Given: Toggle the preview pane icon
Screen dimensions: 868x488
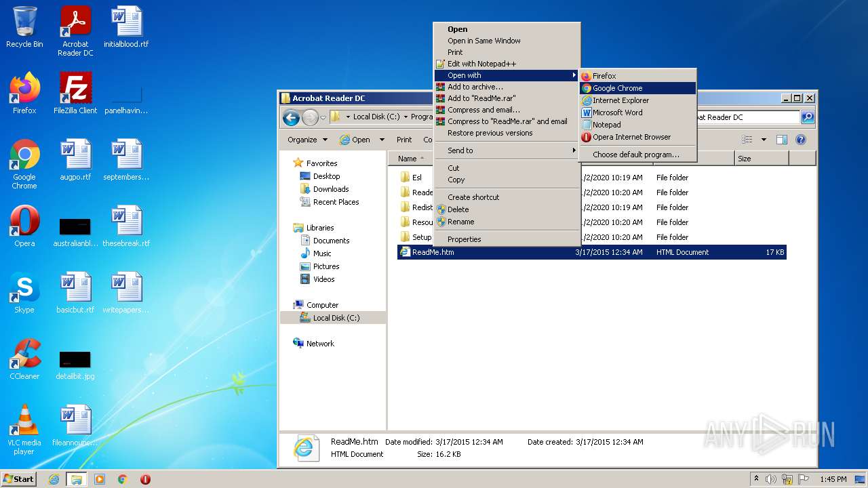Looking at the screenshot, I should 781,140.
